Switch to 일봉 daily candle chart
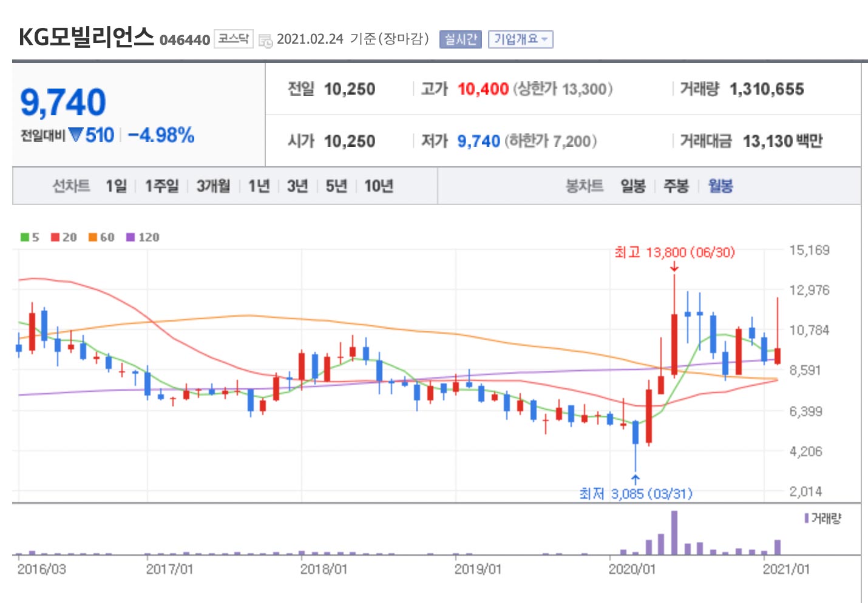This screenshot has height=603, width=868. 632,186
